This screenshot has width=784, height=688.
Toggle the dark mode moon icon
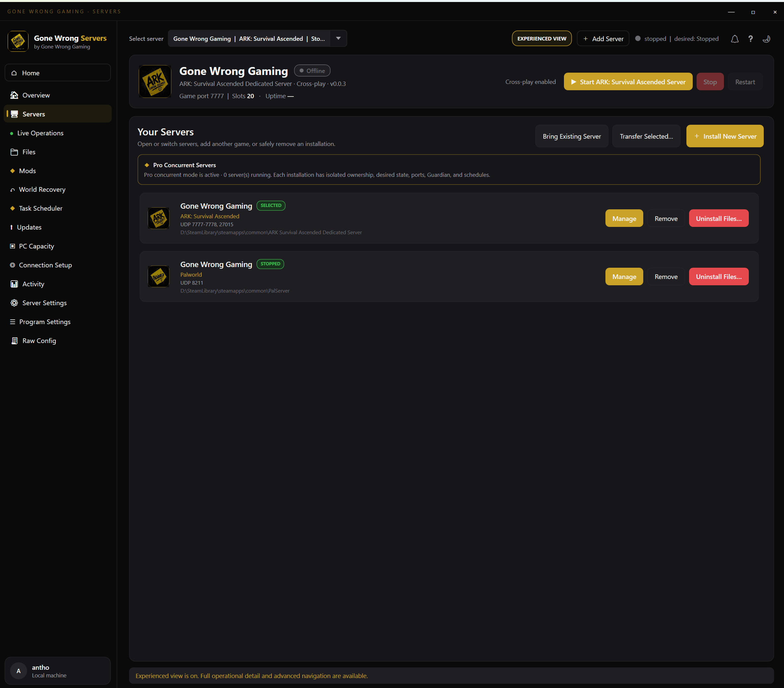(x=766, y=39)
